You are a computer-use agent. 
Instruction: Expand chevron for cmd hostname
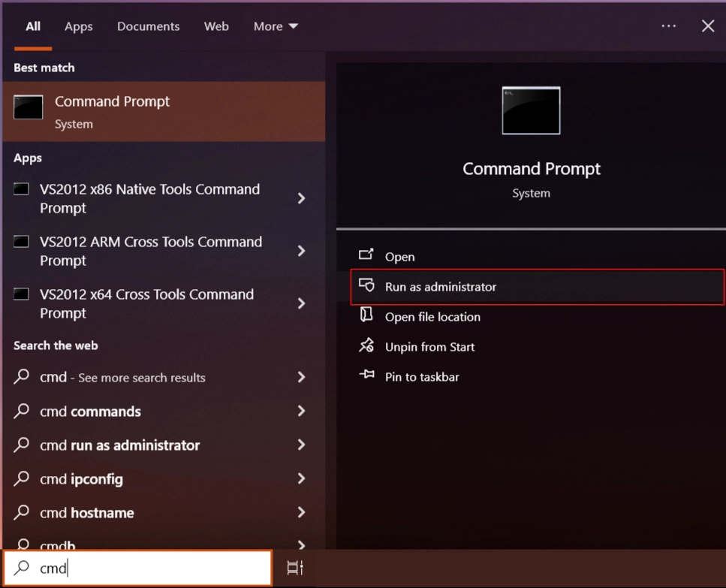pyautogui.click(x=301, y=513)
